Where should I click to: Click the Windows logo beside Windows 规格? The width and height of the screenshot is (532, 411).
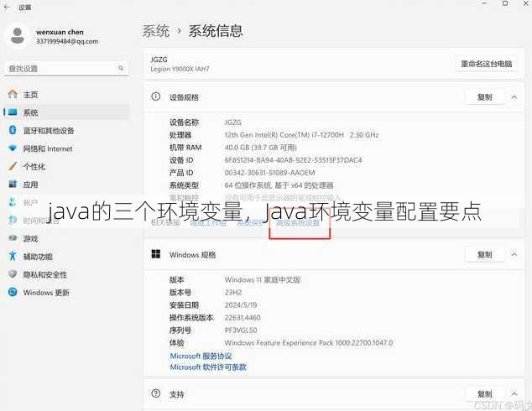click(156, 254)
